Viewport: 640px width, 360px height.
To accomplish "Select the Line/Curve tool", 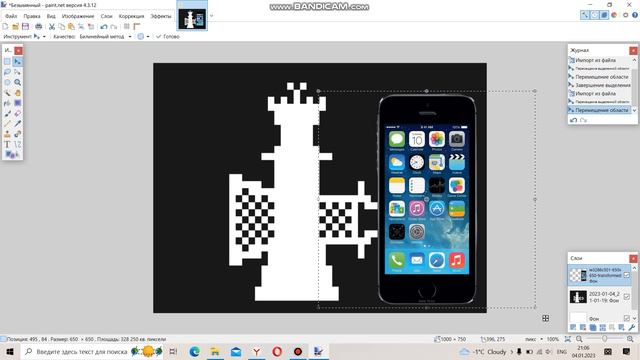I will tap(18, 144).
